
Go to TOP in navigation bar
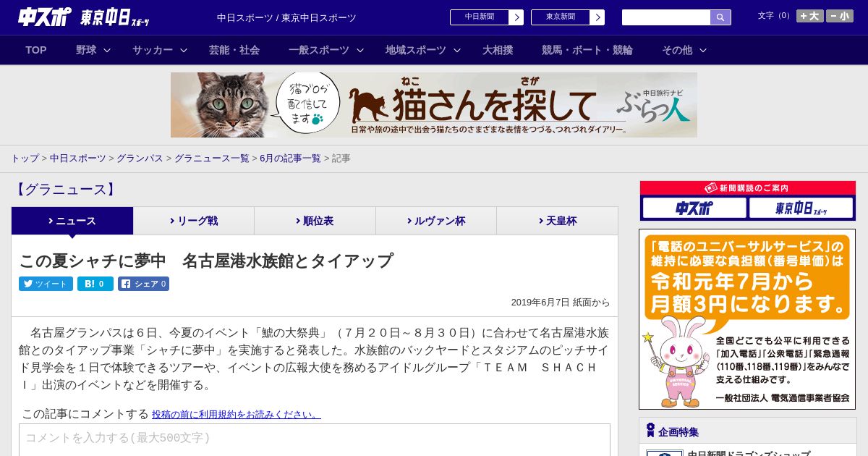[x=36, y=50]
